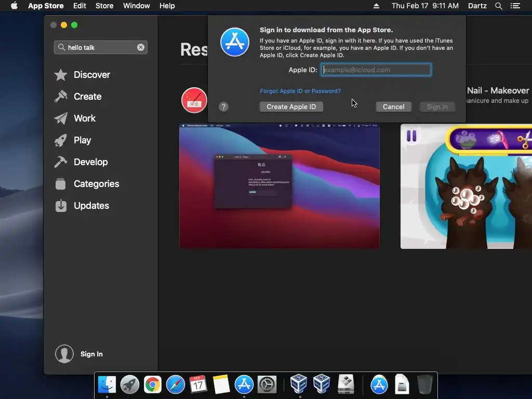Open the App Store menu

(46, 6)
